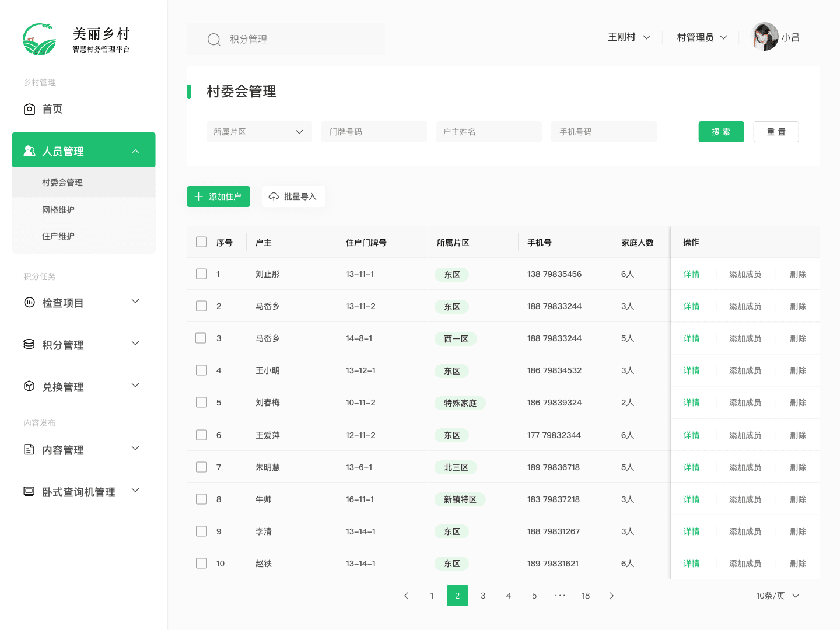Open the 小吕 user avatar
840x630 pixels.
pyautogui.click(x=765, y=37)
